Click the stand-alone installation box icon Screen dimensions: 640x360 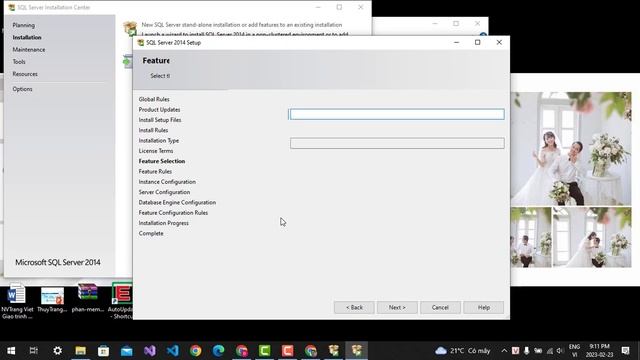coord(130,28)
